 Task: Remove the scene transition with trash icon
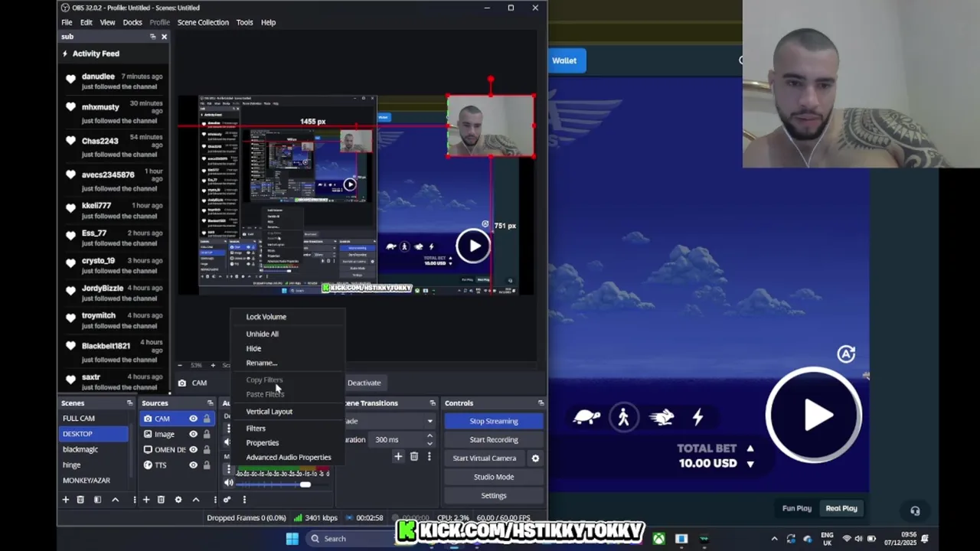pyautogui.click(x=414, y=457)
